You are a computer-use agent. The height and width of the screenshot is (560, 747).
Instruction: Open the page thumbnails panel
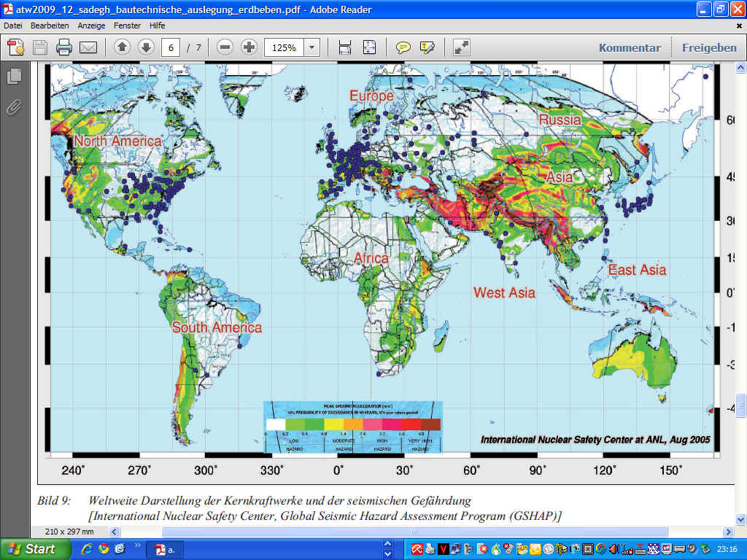pyautogui.click(x=14, y=76)
